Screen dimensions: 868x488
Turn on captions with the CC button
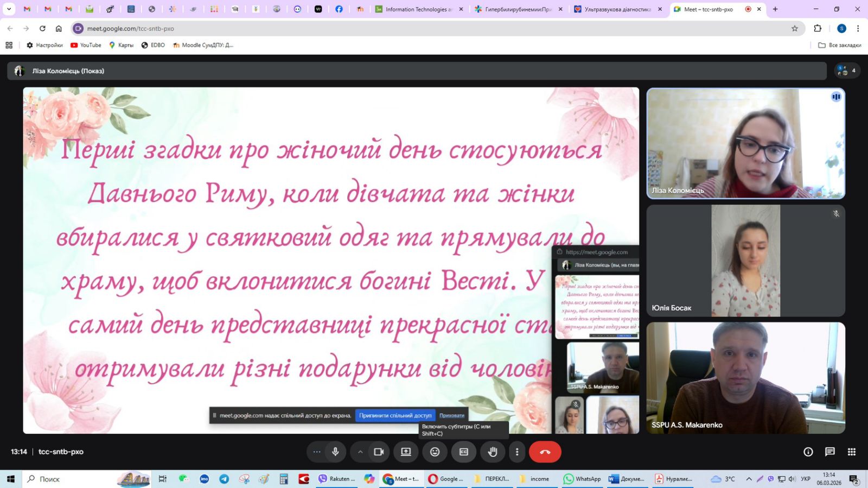464,452
